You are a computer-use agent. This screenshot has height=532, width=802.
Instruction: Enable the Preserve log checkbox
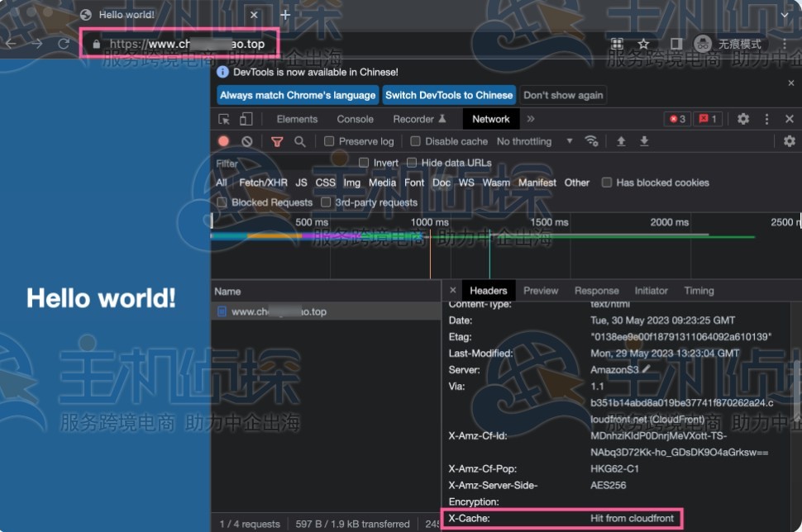pyautogui.click(x=329, y=141)
